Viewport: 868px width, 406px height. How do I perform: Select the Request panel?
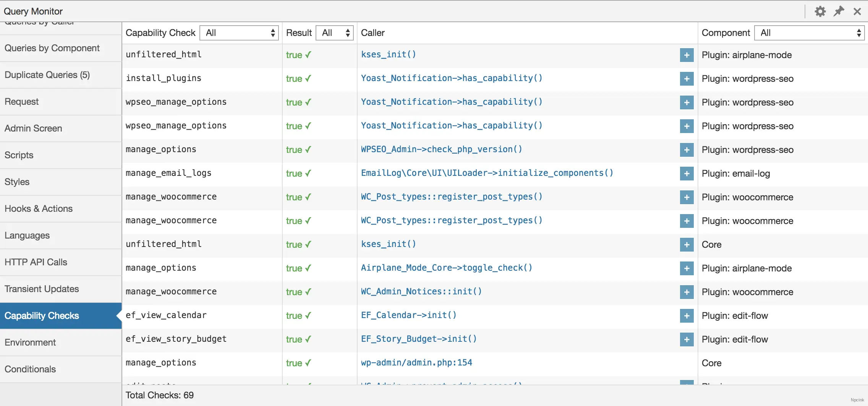coord(22,102)
